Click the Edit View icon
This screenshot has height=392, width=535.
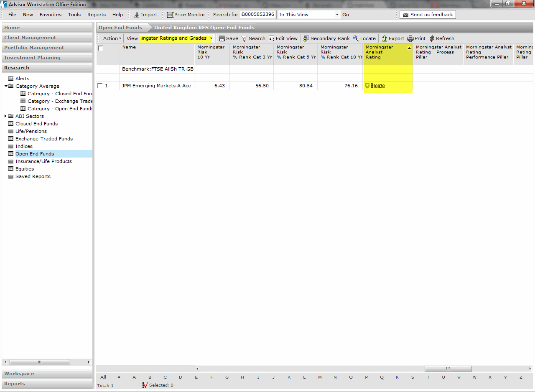tap(272, 38)
